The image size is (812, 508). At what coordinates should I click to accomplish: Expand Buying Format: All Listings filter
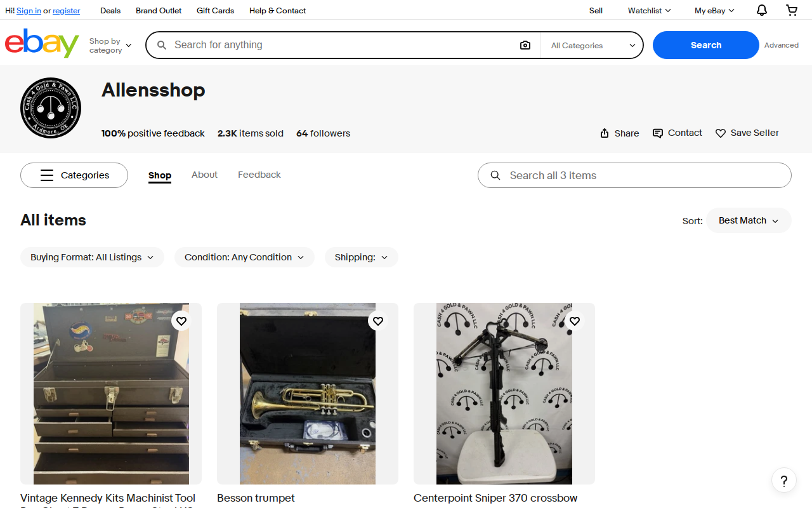(x=92, y=257)
